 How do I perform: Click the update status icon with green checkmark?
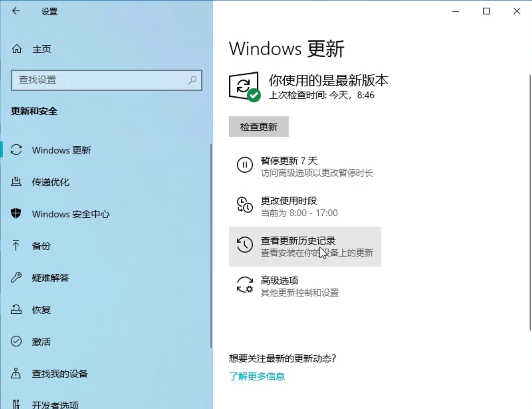click(x=244, y=87)
